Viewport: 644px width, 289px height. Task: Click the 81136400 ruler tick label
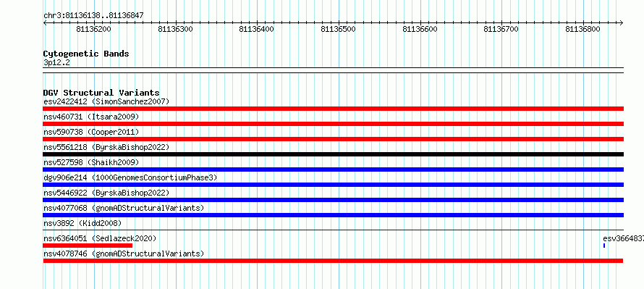257,29
